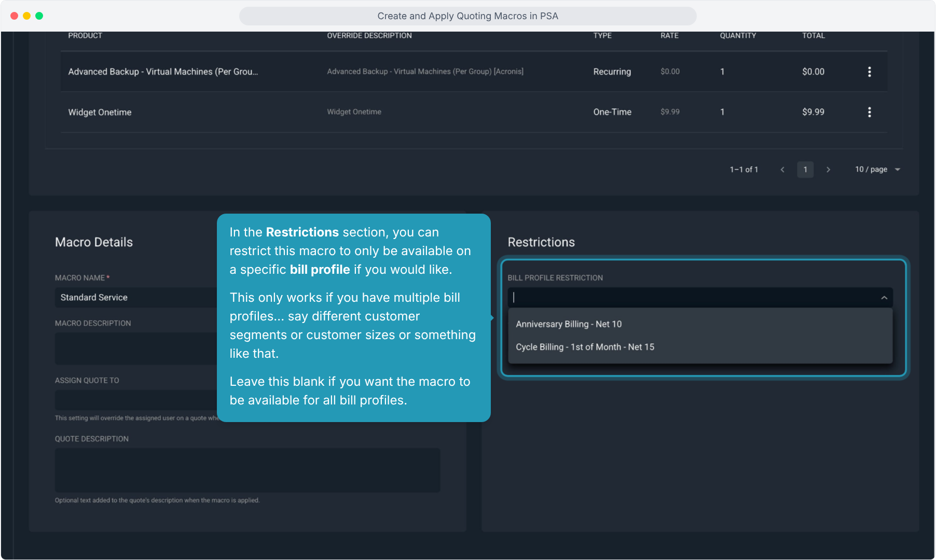Image resolution: width=936 pixels, height=560 pixels.
Task: Click the green macOS fullscreen button
Action: tap(39, 16)
